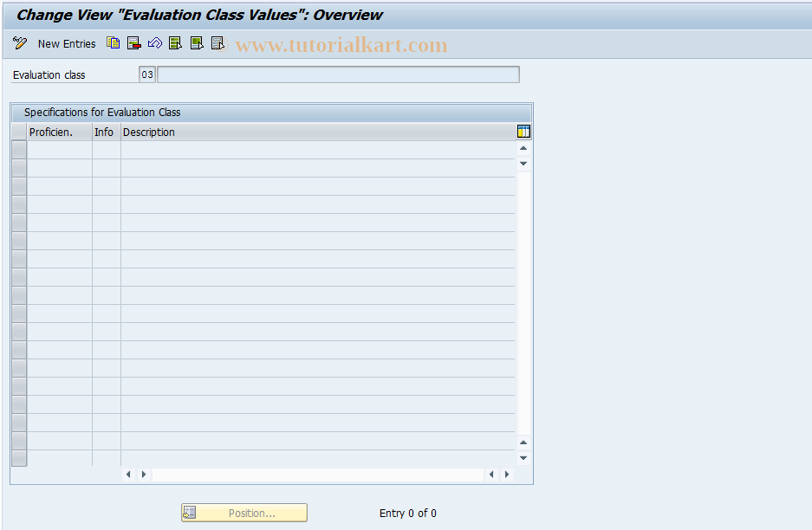This screenshot has width=812, height=530.
Task: Click the Specifications for Evaluation Class header
Action: pos(102,113)
